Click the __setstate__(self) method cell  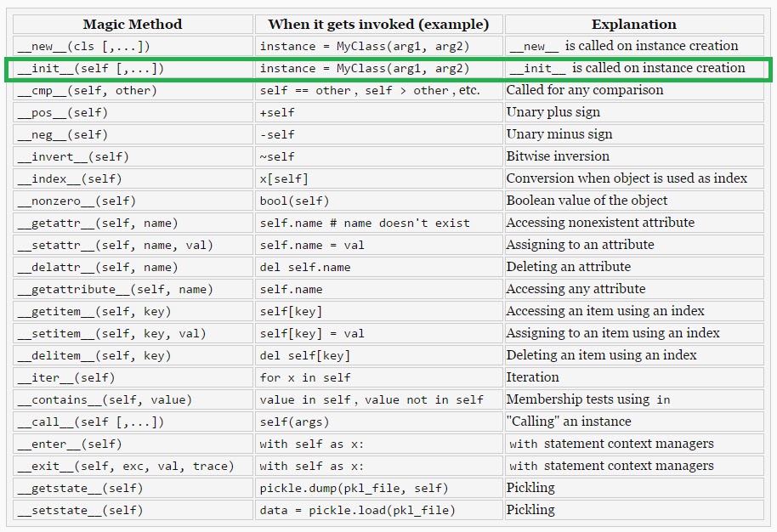pyautogui.click(x=78, y=510)
